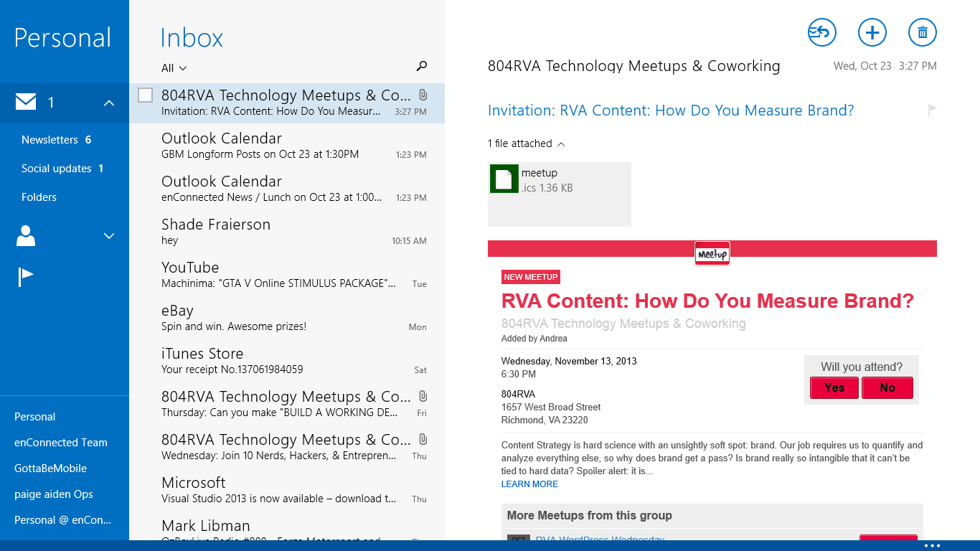Open Outlook Calendar GBM Longform Posts email
Viewport: 980px width, 551px height.
(287, 145)
